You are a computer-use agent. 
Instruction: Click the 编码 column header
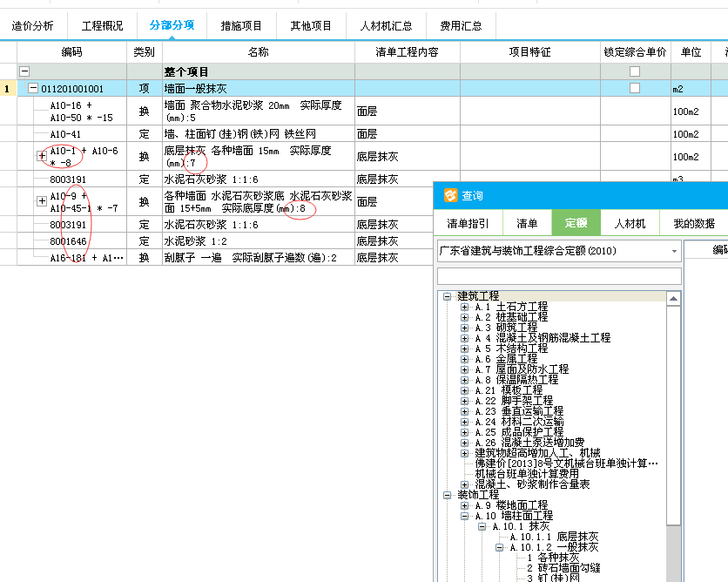[x=72, y=52]
